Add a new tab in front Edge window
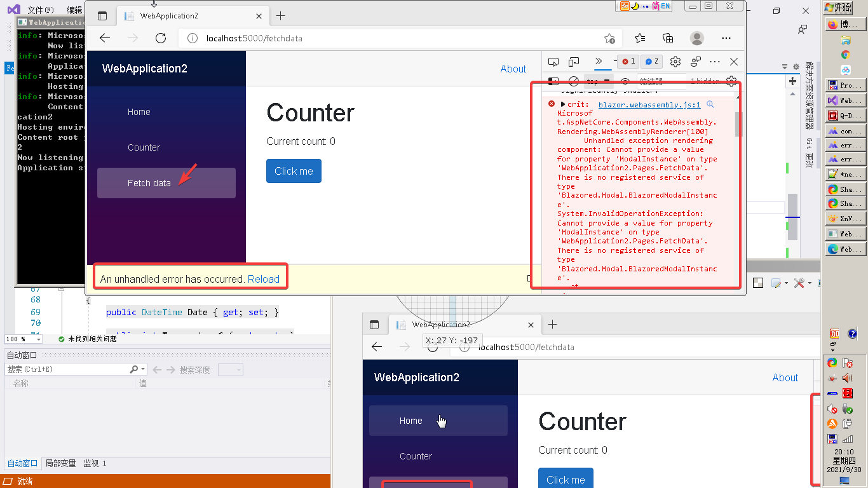This screenshot has height=488, width=868. click(x=281, y=15)
